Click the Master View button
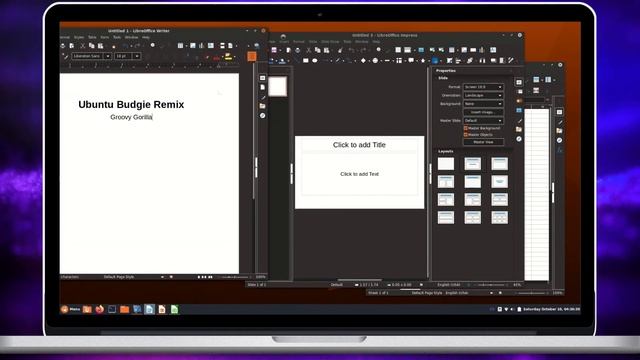The width and height of the screenshot is (640, 360). tap(483, 142)
